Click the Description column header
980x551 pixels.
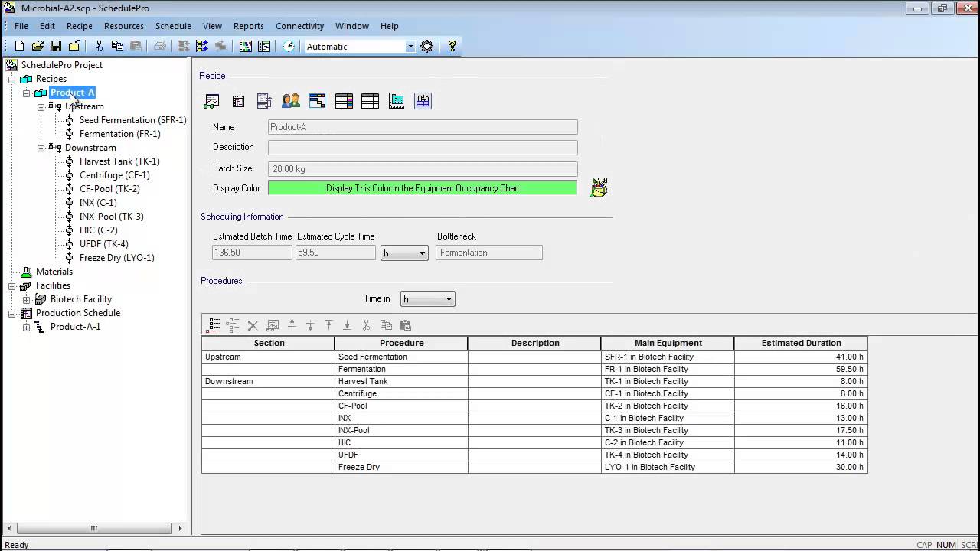[x=534, y=343]
